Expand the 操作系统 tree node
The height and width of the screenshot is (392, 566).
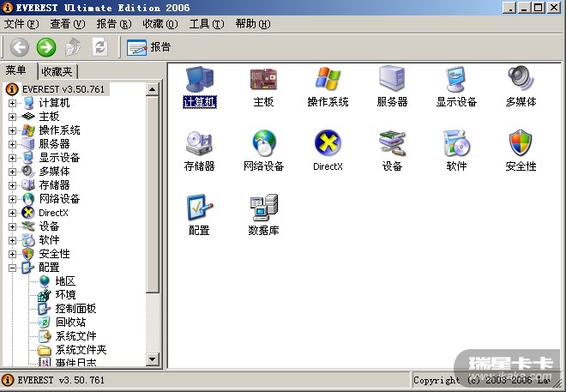(12, 130)
